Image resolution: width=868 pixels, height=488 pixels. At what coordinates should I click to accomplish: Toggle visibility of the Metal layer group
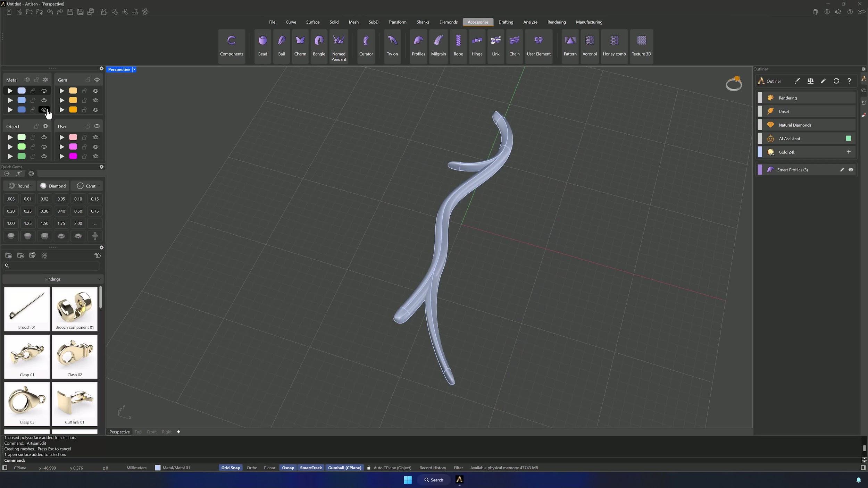point(45,80)
